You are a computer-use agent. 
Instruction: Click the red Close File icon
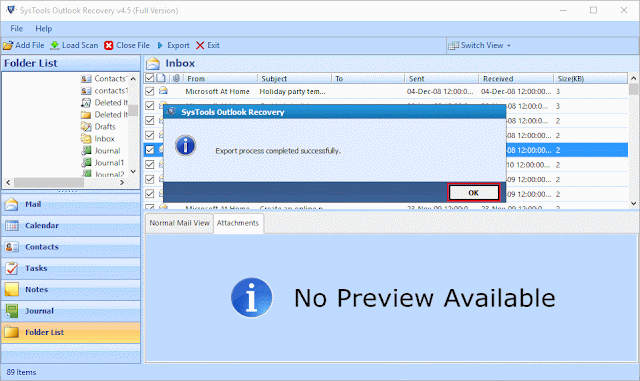108,45
